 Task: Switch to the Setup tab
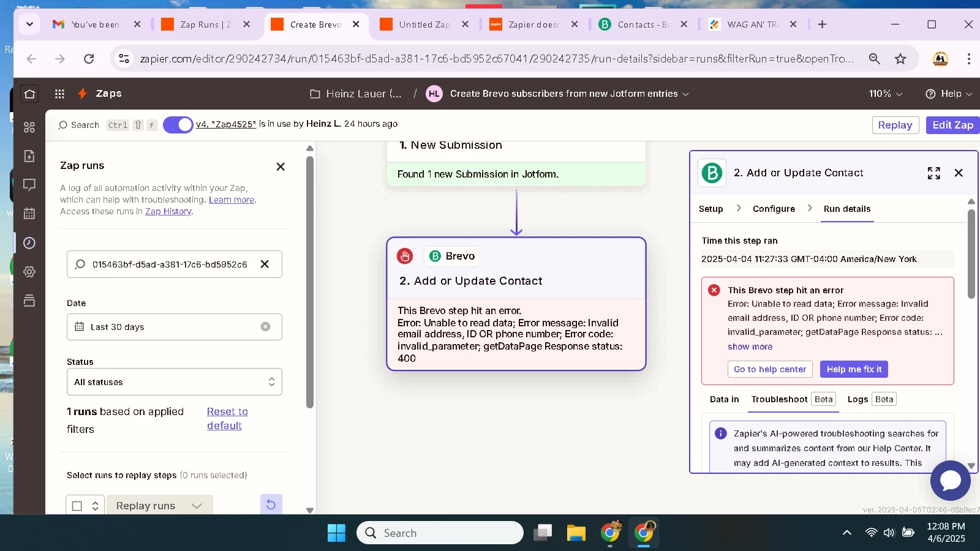point(710,209)
